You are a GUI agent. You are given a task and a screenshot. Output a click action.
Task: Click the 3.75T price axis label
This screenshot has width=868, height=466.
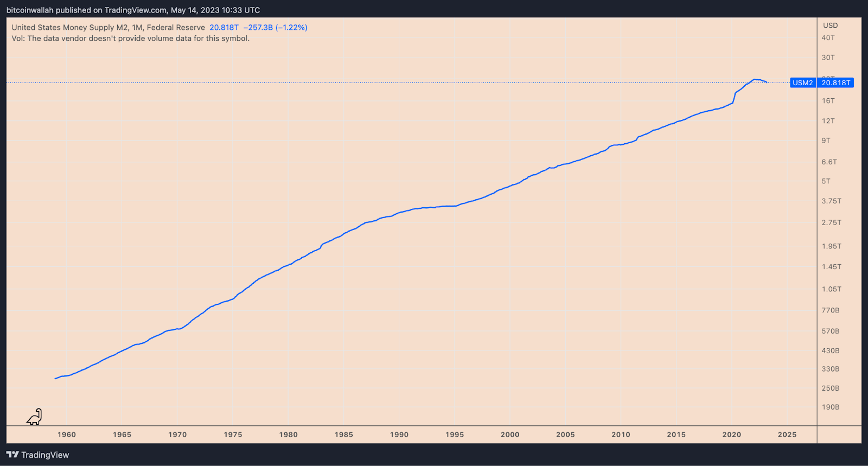click(831, 201)
